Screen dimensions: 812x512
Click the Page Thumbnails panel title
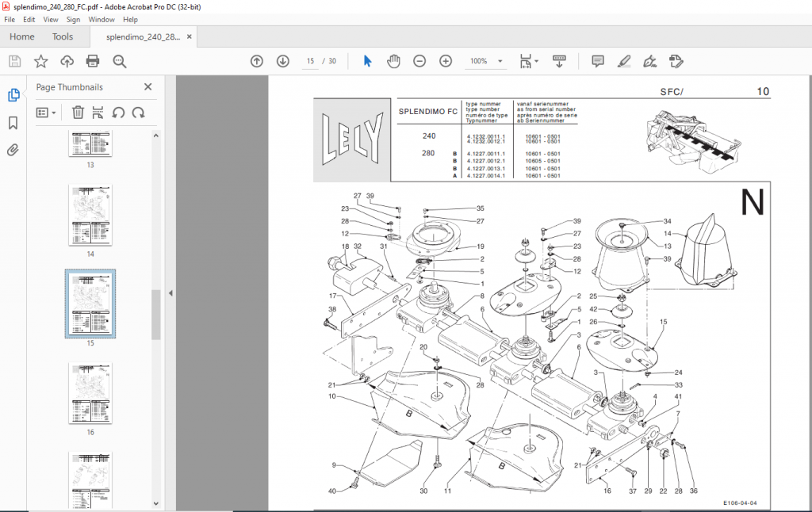click(x=70, y=87)
